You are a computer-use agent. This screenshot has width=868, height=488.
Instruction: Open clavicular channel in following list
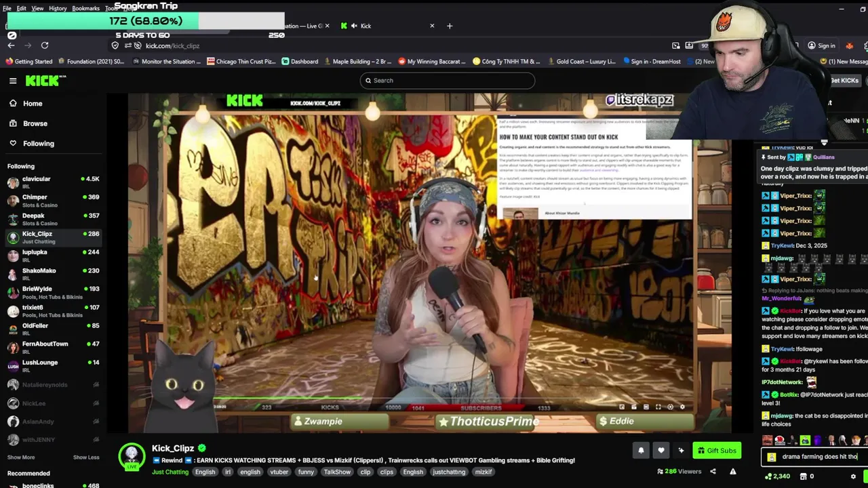pyautogui.click(x=53, y=182)
